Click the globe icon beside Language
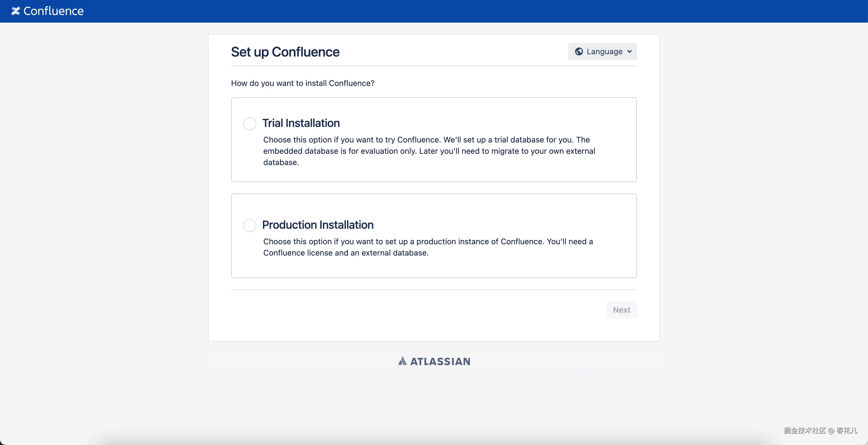 pyautogui.click(x=579, y=51)
